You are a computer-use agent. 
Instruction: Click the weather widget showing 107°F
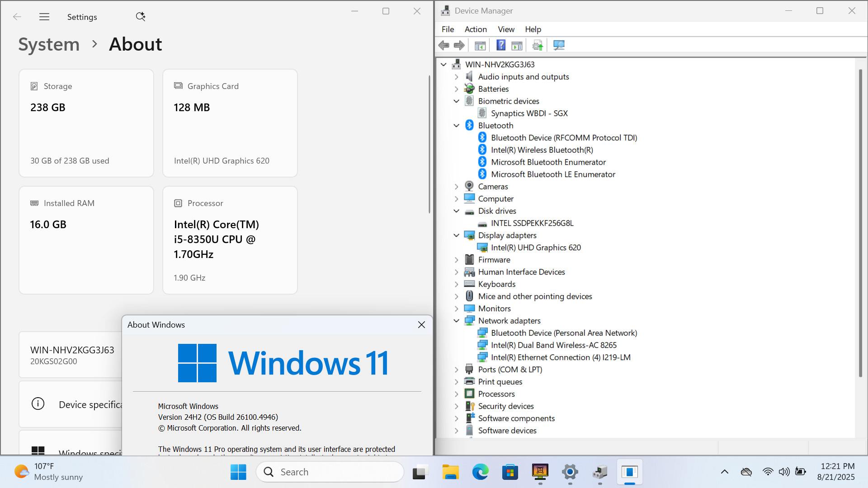[x=49, y=472]
